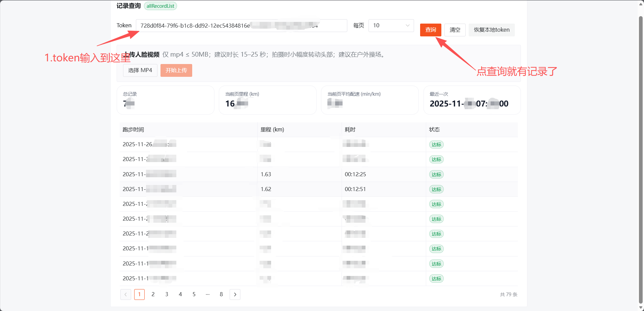Image resolution: width=644 pixels, height=311 pixels.
Task: Click the scrollbar down arrow
Action: [x=641, y=308]
